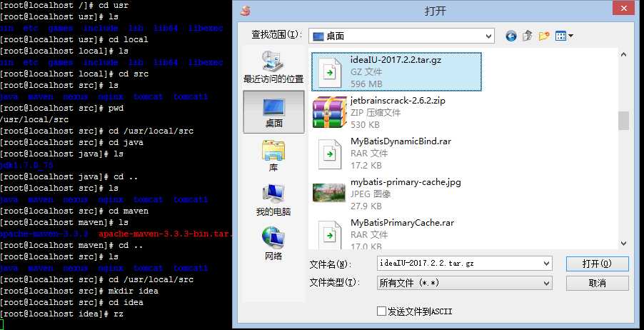This screenshot has height=330, width=644.
Task: Expand the 查找范围 location dropdown
Action: (x=489, y=36)
